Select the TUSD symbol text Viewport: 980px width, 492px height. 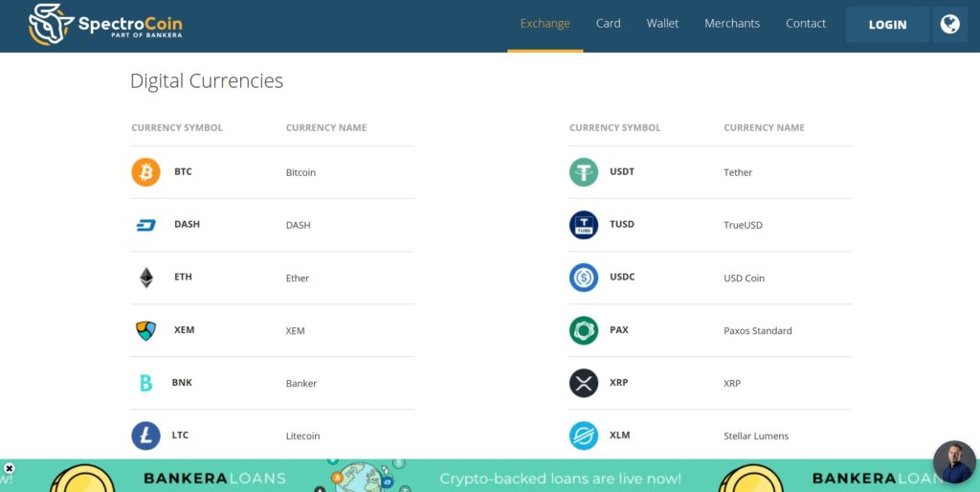[x=622, y=224]
